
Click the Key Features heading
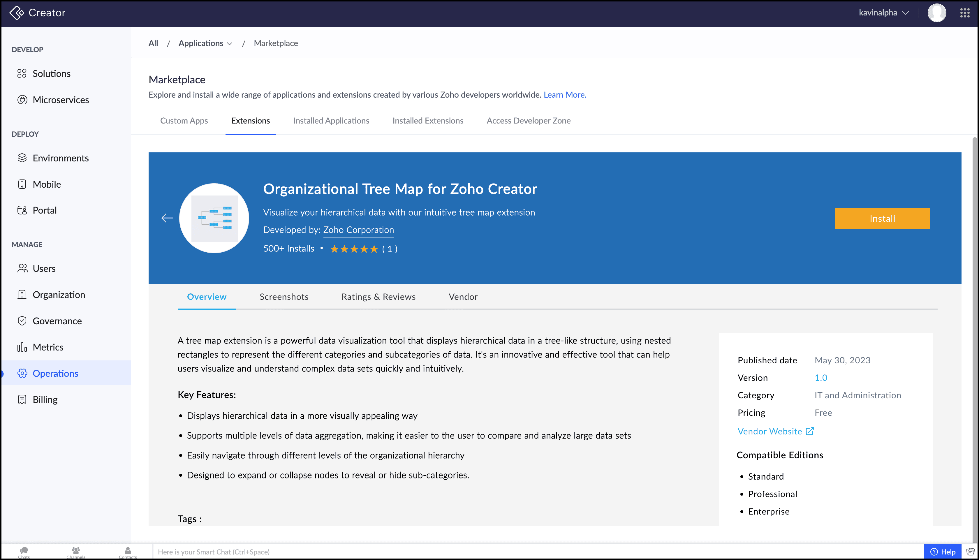(207, 395)
